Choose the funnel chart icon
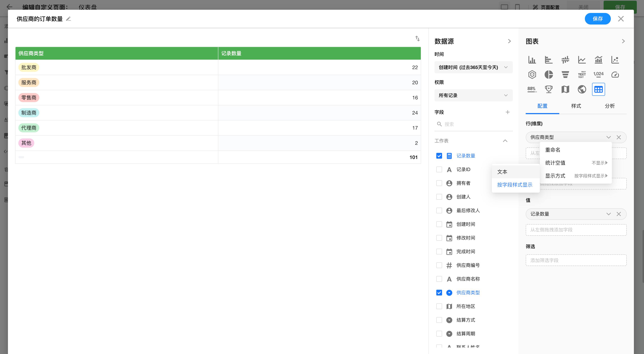The image size is (644, 354). [x=565, y=74]
